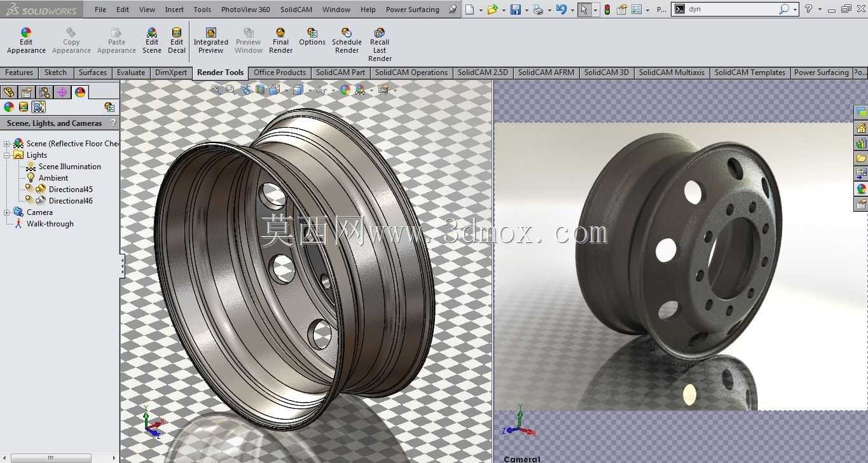The image size is (868, 463).
Task: Switch to the Sketch tab
Action: [x=55, y=73]
